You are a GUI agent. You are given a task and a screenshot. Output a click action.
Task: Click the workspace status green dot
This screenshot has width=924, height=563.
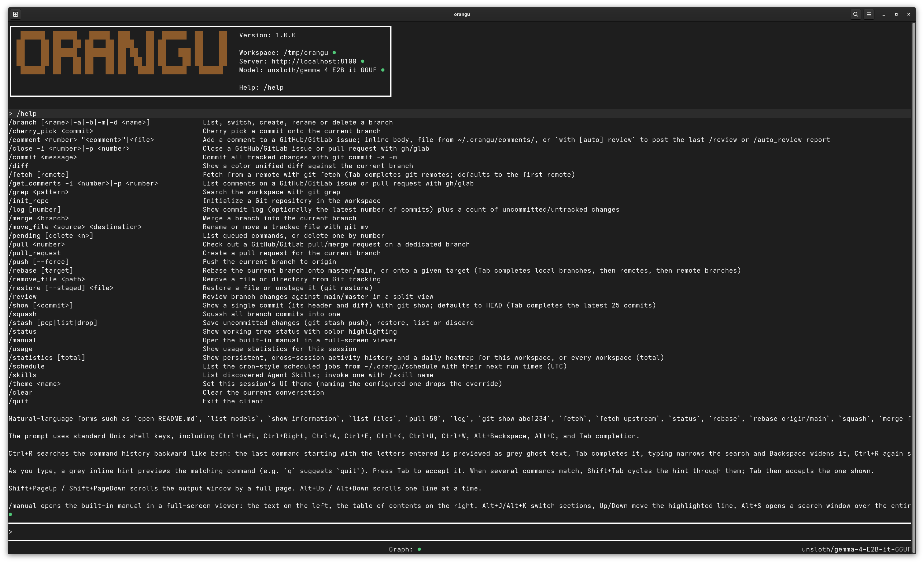click(x=334, y=53)
